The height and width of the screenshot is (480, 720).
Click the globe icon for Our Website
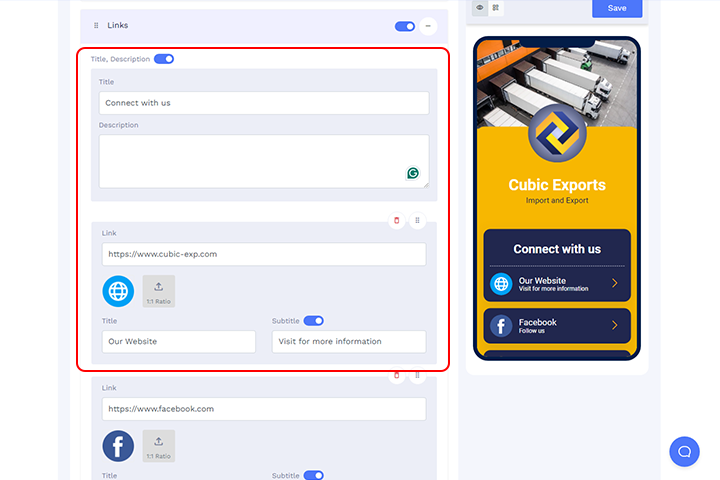coord(118,291)
